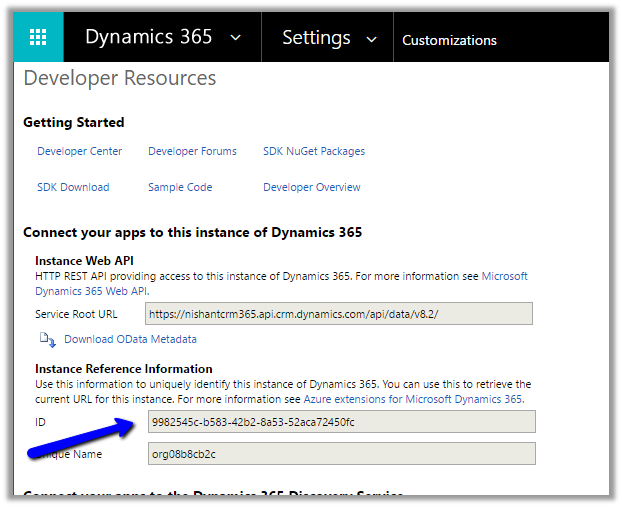The image size is (622, 507).
Task: Open the app launcher waffle icon
Action: (x=38, y=38)
